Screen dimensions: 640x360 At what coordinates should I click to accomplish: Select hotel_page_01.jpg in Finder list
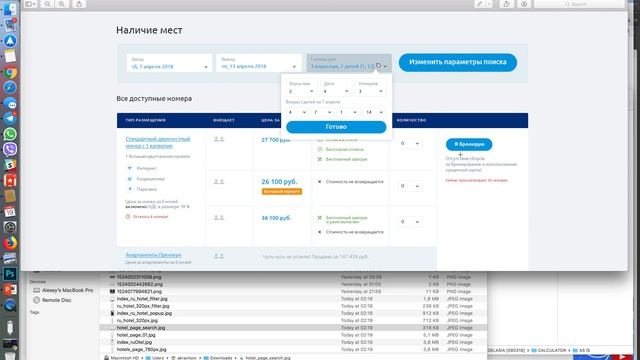[293, 335]
